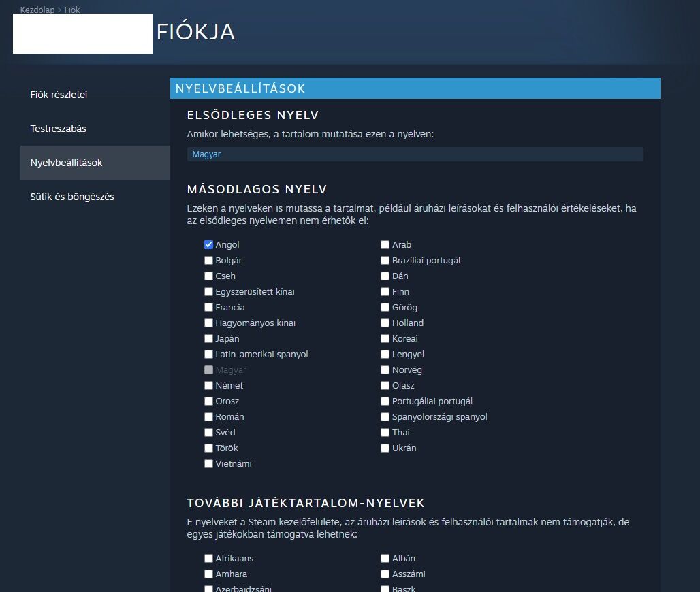Enable the Német language checkbox
700x592 pixels.
[209, 386]
